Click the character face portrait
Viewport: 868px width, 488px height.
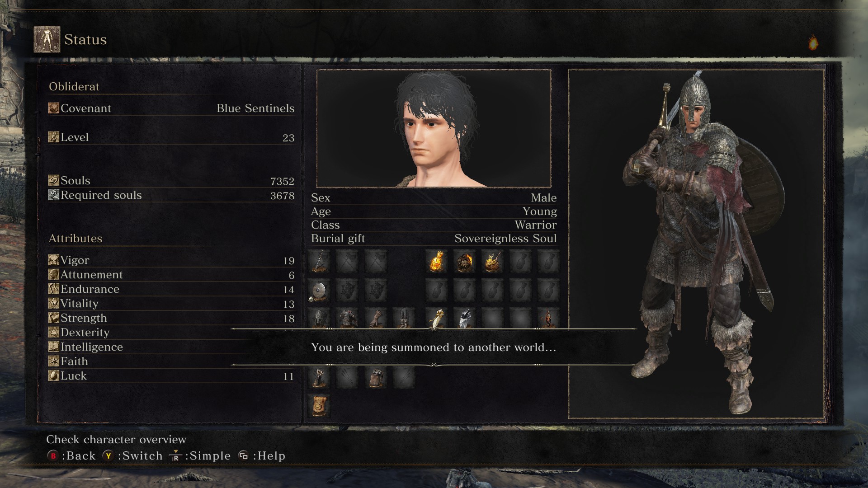[x=434, y=129]
